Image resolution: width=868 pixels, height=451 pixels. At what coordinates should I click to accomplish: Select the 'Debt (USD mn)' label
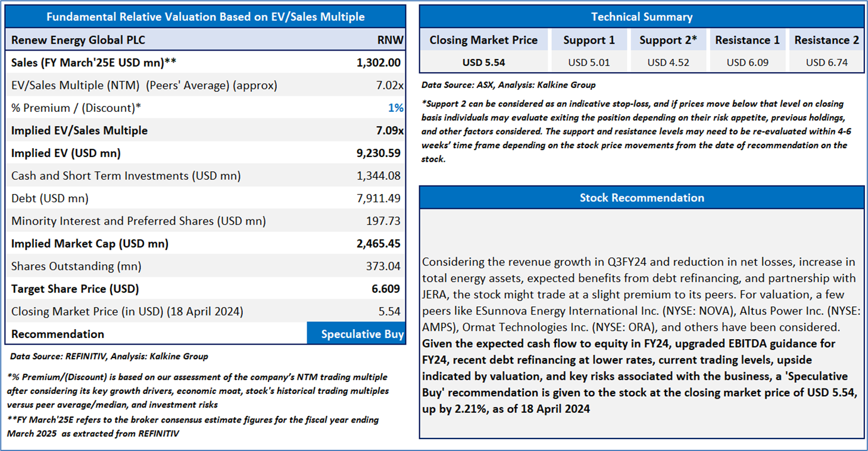pyautogui.click(x=51, y=198)
